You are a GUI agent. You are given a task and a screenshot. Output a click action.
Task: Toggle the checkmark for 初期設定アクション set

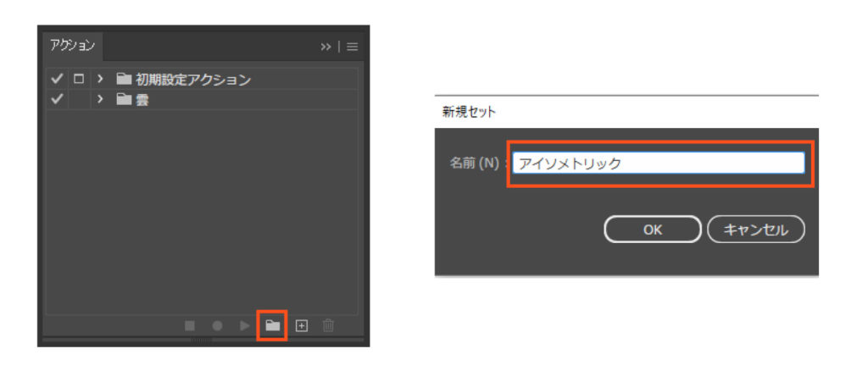(x=57, y=80)
